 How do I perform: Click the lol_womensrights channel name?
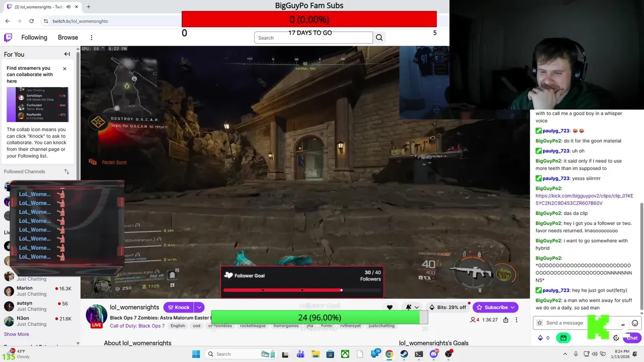[134, 307]
